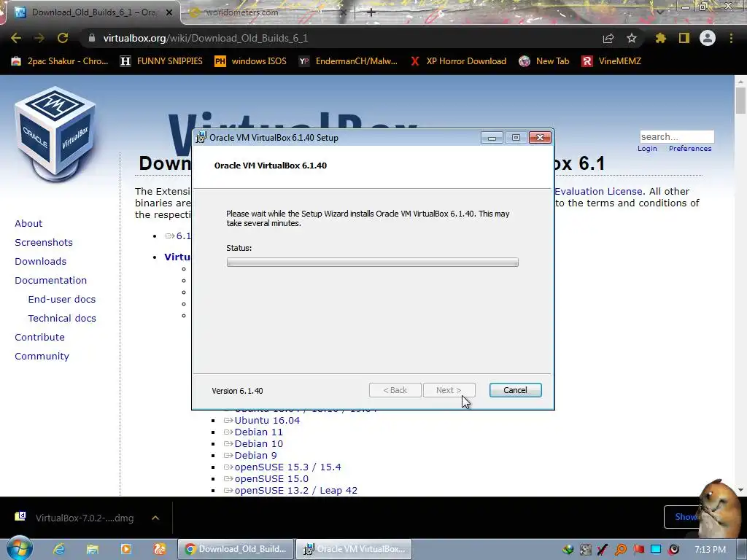747x560 pixels.
Task: Click the magnifier tray icon
Action: click(x=621, y=550)
